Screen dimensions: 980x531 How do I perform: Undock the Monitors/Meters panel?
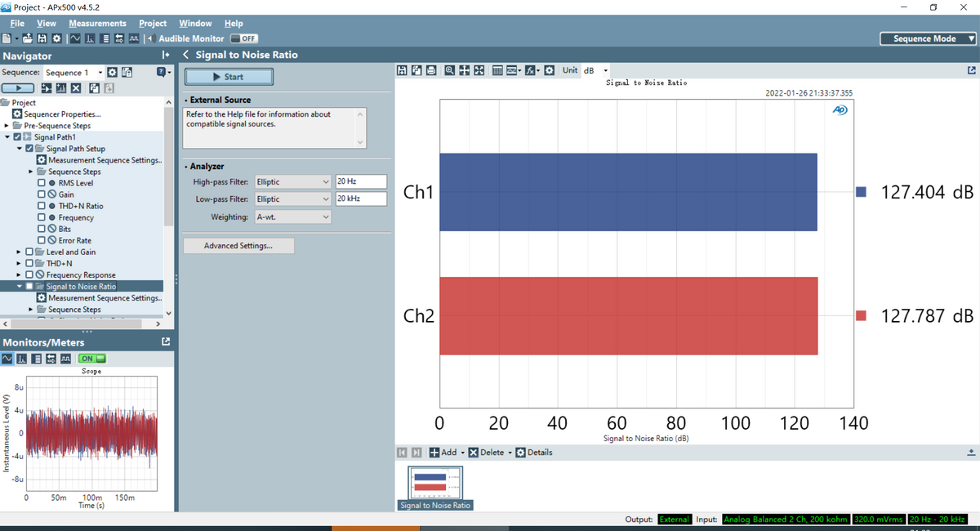pos(166,341)
